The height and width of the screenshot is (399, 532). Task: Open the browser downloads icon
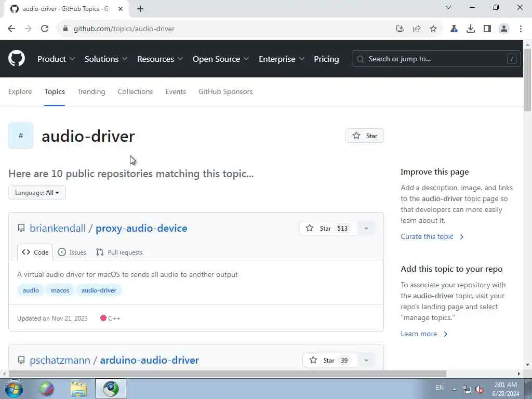click(471, 29)
